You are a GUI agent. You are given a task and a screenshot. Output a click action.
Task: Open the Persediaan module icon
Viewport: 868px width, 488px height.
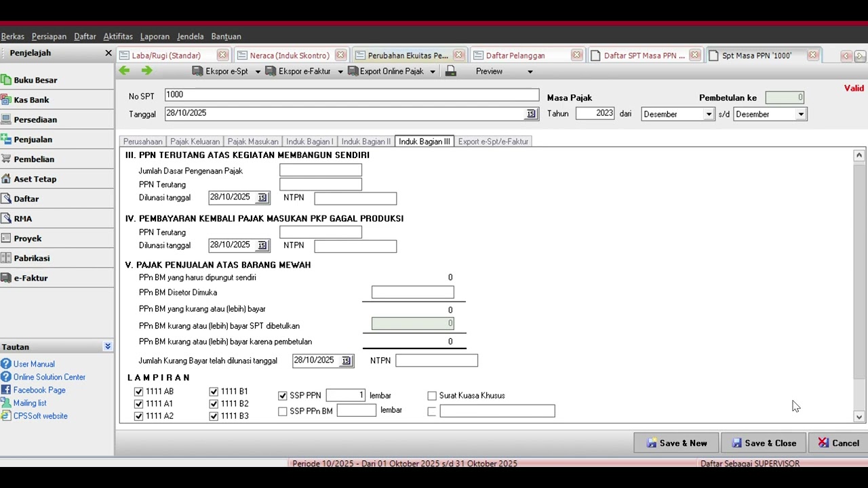coord(6,119)
